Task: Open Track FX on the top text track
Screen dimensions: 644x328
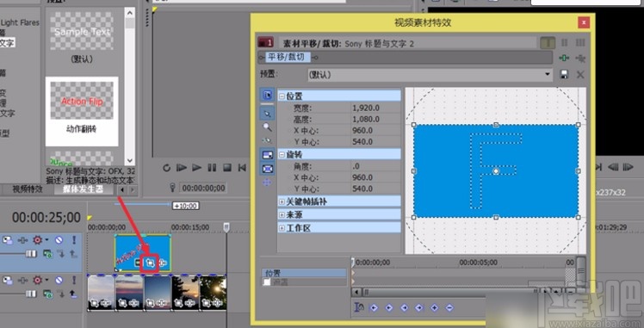Action: [x=22, y=239]
